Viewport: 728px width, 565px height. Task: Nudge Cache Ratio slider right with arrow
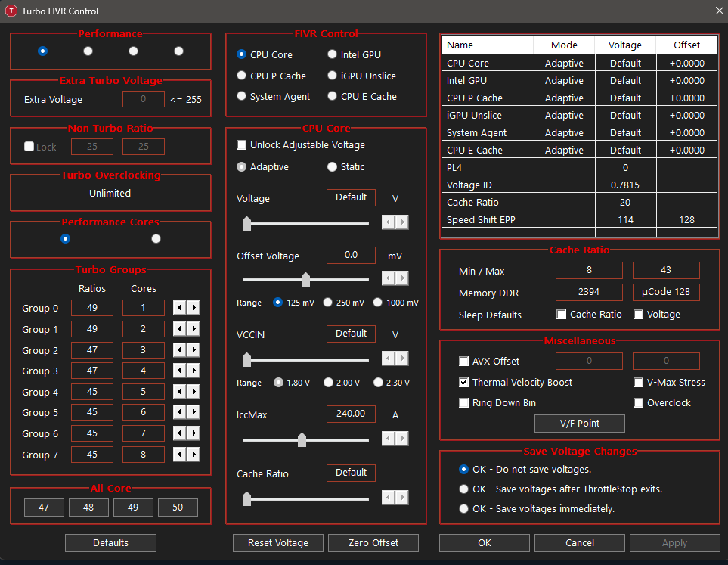tap(402, 497)
